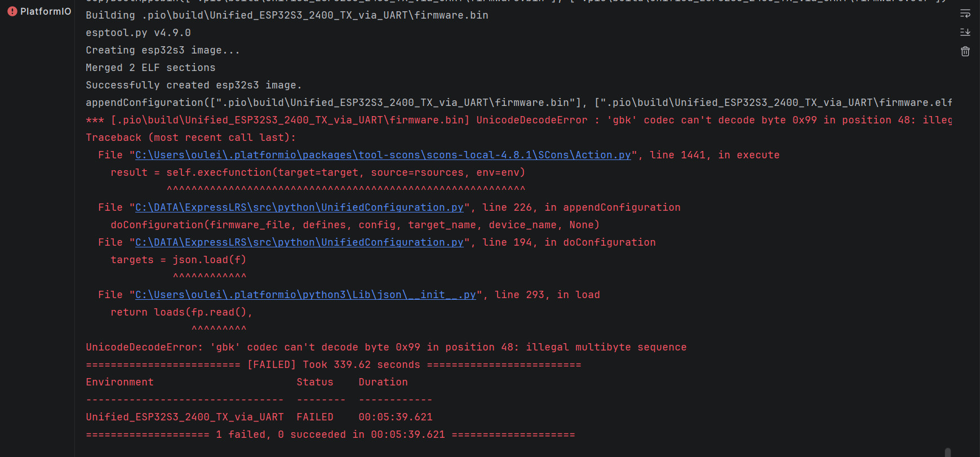Clear console output with trash icon
This screenshot has height=457, width=980.
(965, 51)
